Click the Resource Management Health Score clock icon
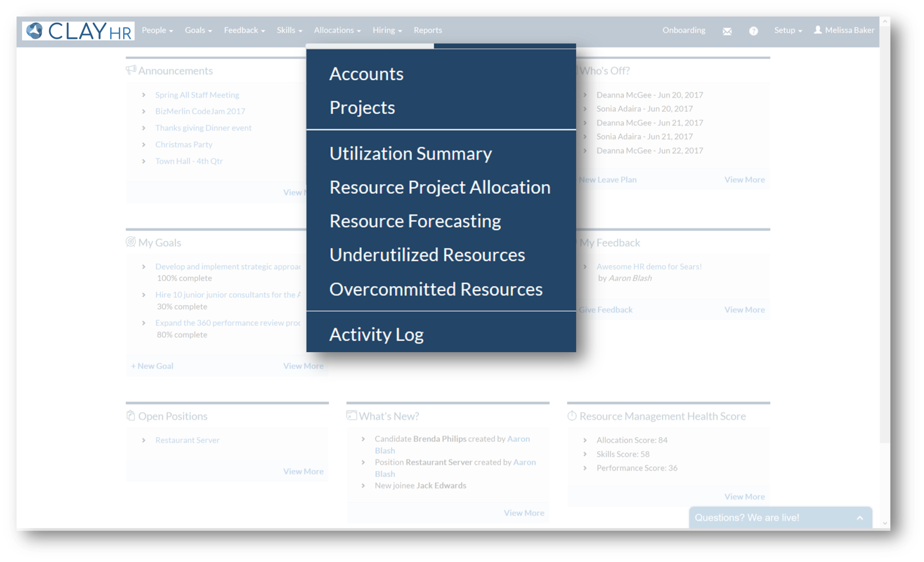Viewport: 924px width, 562px height. click(x=572, y=415)
